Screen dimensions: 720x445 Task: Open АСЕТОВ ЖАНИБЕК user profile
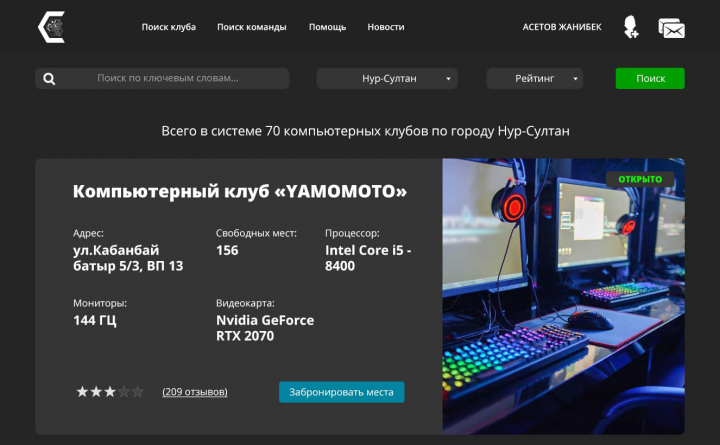562,27
